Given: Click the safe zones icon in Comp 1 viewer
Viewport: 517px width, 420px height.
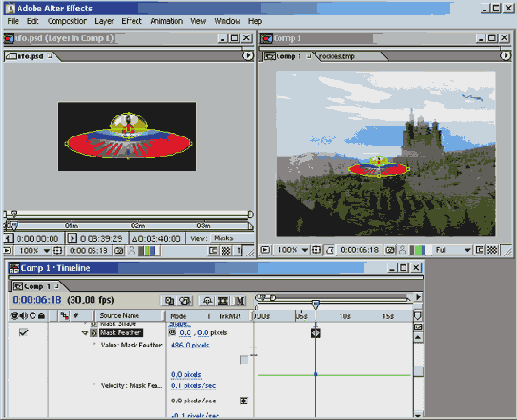Looking at the screenshot, I should (x=316, y=250).
